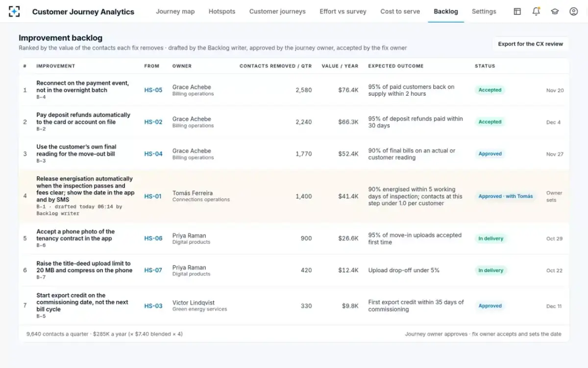Open hotspot link HS-05
Screen dimensions: 588x368
153,90
